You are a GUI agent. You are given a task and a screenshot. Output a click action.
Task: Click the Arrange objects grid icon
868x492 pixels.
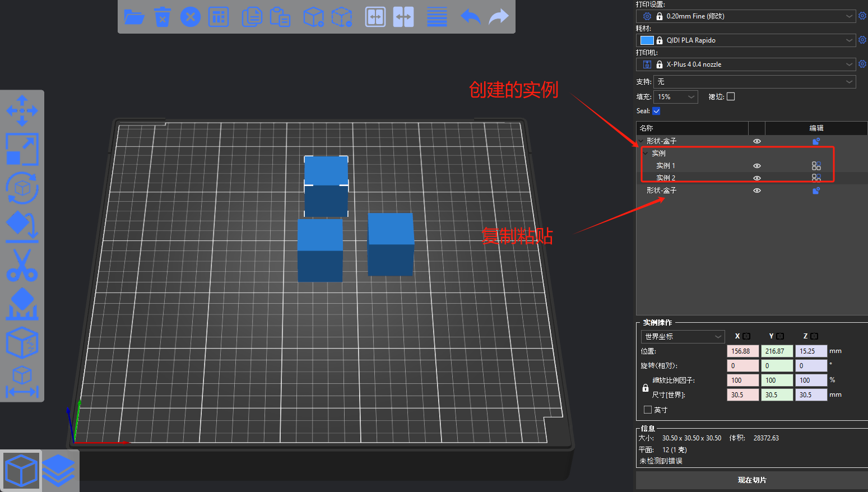point(219,17)
